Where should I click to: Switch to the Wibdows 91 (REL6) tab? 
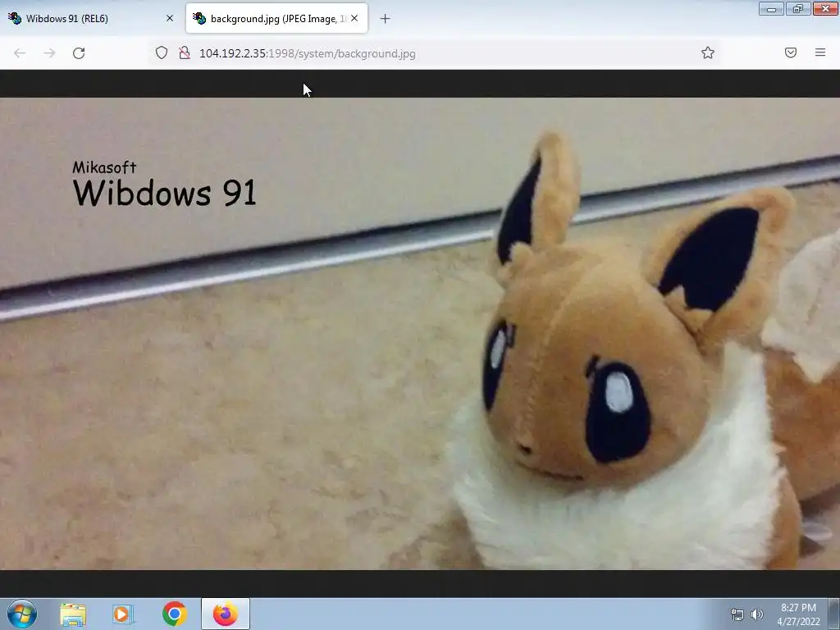click(x=92, y=18)
